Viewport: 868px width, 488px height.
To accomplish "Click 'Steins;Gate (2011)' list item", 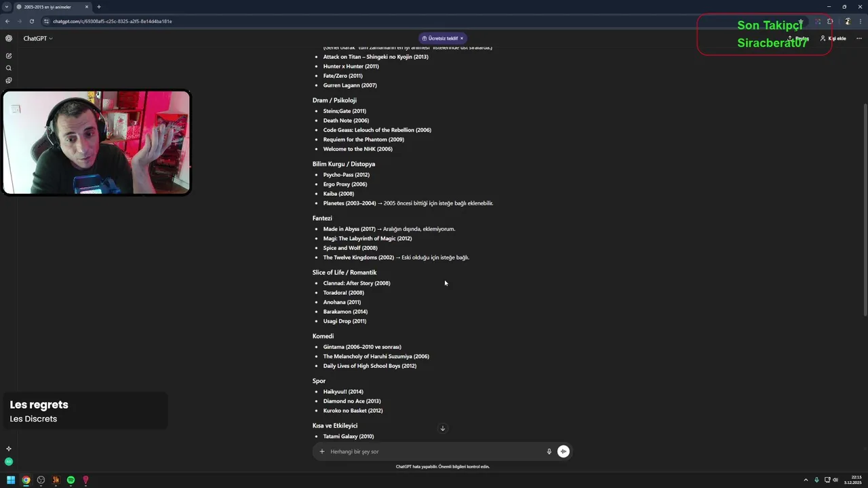I will (x=344, y=111).
